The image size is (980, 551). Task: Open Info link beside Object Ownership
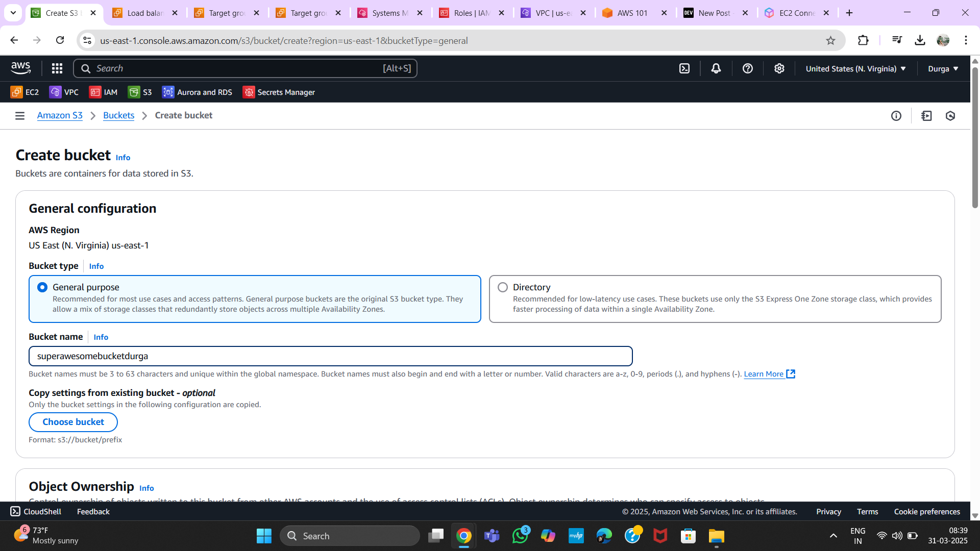[146, 488]
